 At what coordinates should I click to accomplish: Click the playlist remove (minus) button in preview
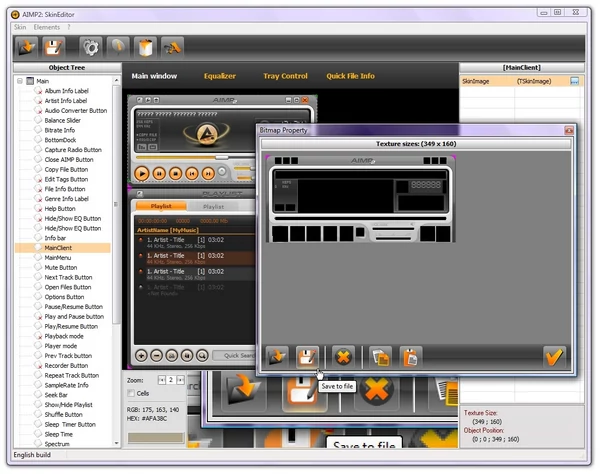[157, 356]
